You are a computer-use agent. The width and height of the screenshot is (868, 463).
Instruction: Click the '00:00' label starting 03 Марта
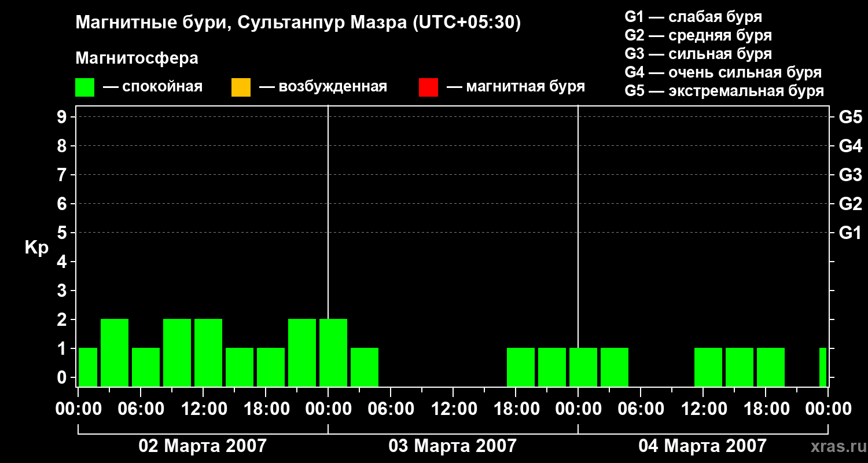click(328, 409)
